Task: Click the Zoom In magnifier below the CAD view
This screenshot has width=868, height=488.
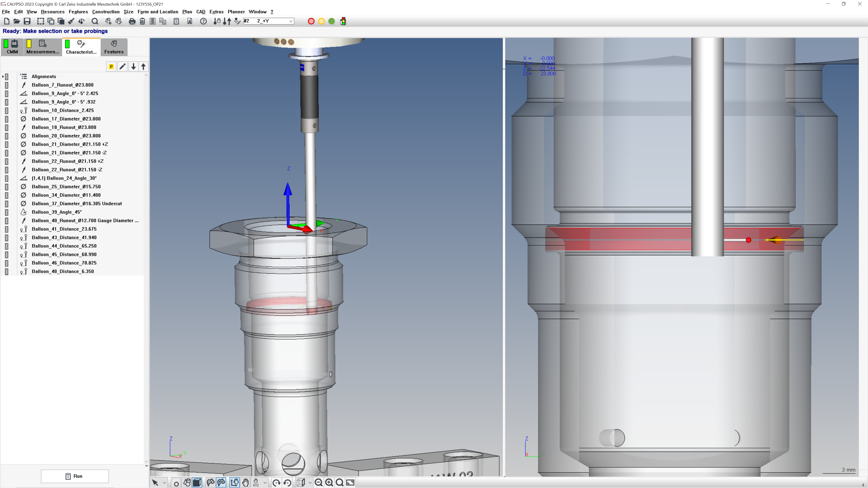Action: 329,483
